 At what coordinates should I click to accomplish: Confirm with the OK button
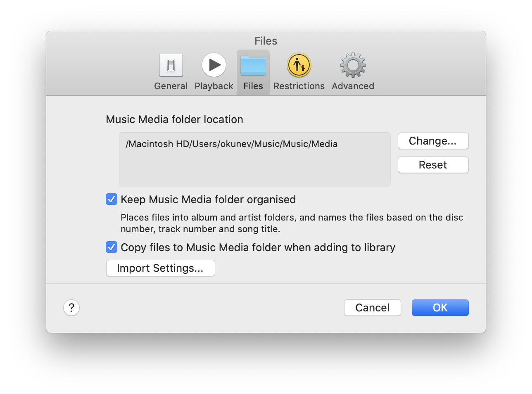[x=440, y=308]
